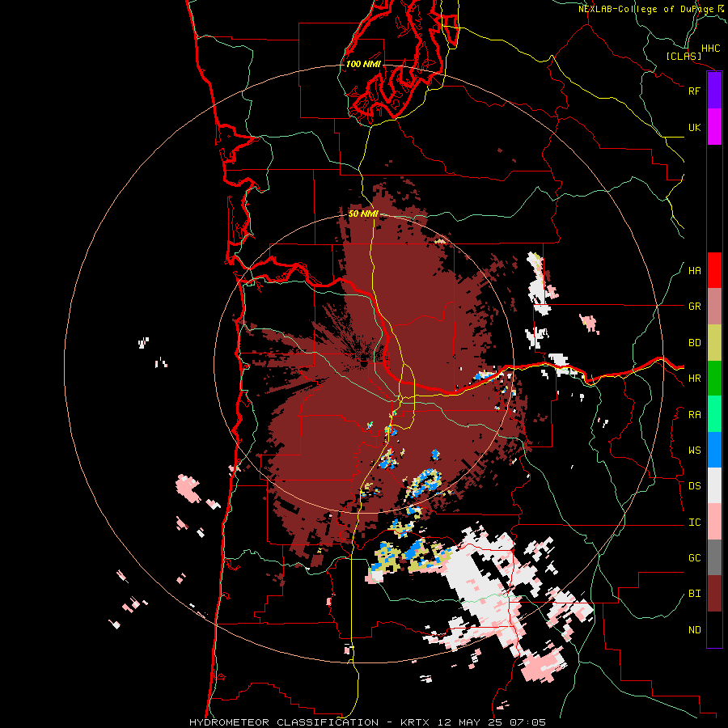Viewport: 728px width, 728px height.
Task: Click the mint green RA legend swatch
Action: point(714,414)
